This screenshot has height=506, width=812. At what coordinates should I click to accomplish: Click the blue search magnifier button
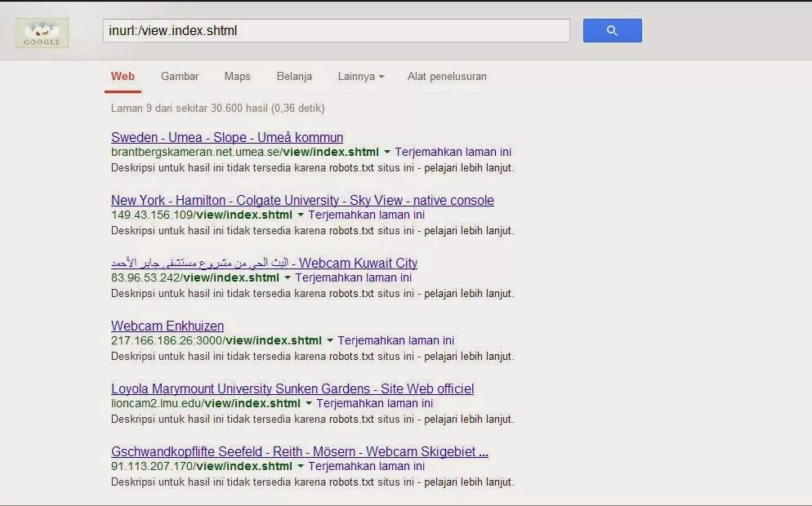612,30
